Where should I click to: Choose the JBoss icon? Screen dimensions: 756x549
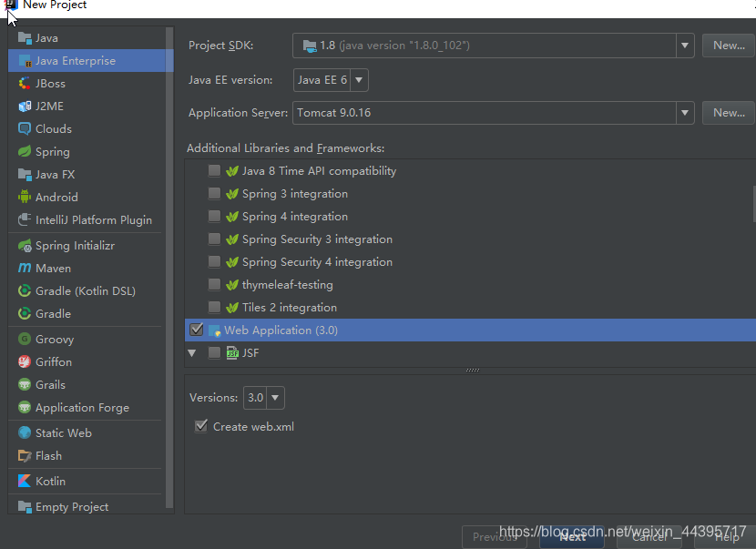coord(24,84)
